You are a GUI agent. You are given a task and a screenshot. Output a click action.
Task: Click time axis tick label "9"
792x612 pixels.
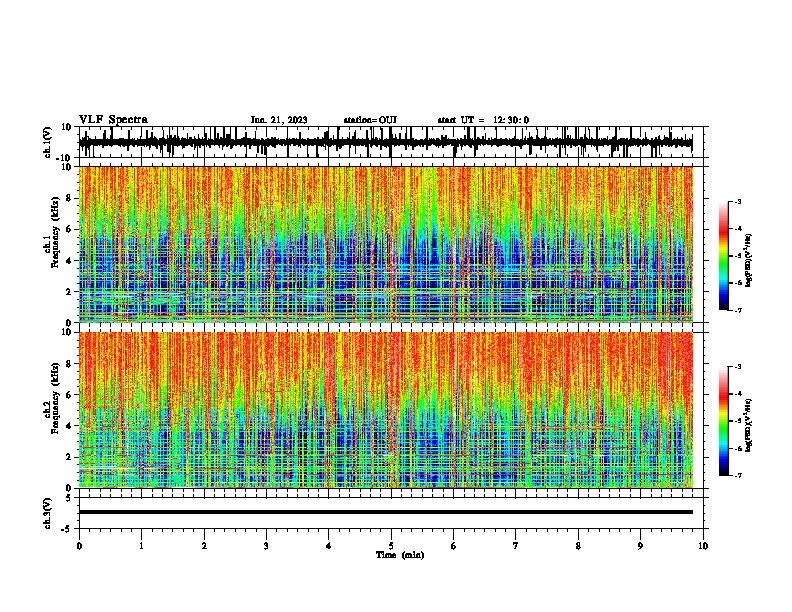[x=640, y=546]
